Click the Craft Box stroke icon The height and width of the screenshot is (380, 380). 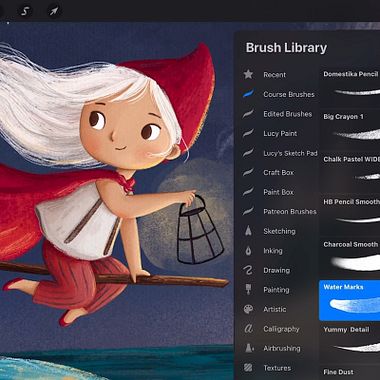tap(248, 172)
